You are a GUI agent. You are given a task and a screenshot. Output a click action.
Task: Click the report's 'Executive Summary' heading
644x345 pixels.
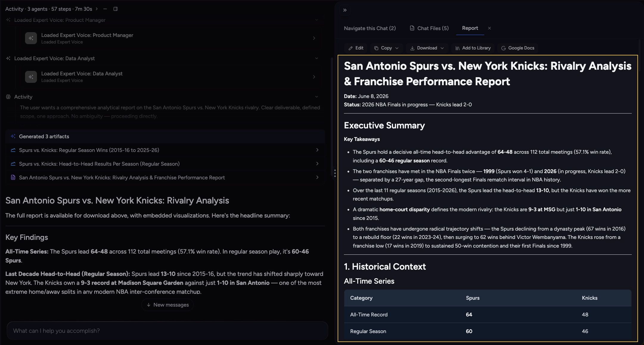(x=384, y=125)
